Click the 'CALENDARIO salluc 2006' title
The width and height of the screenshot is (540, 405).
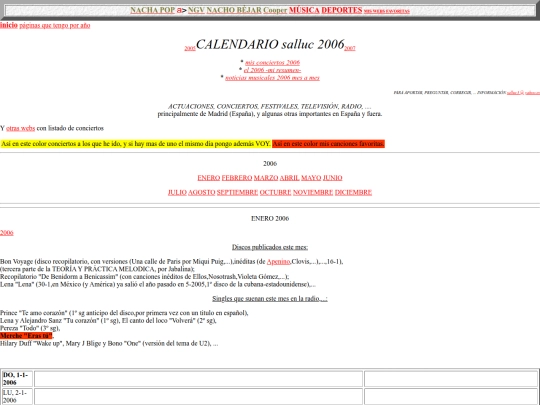[270, 44]
